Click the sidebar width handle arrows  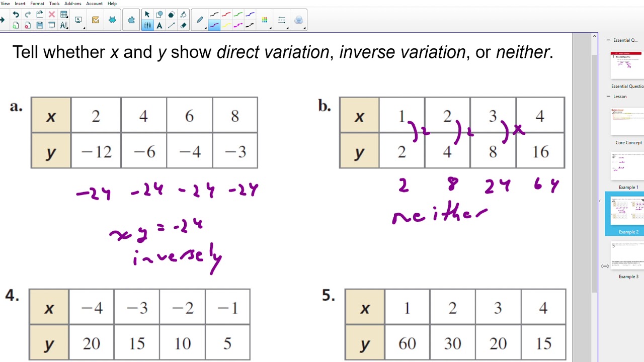pos(605,266)
